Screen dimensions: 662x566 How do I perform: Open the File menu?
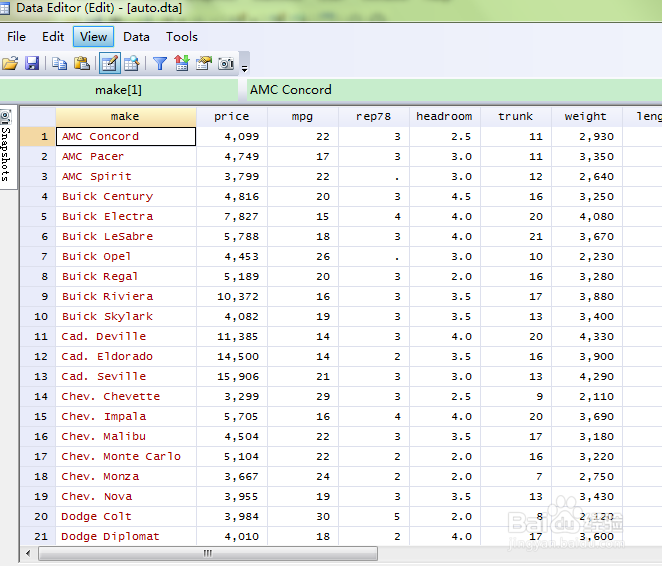[x=16, y=37]
